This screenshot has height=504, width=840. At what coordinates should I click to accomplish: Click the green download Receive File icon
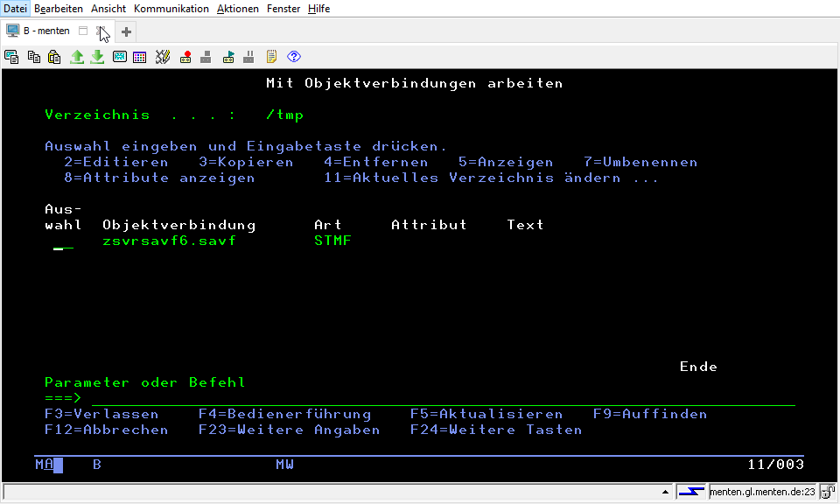coord(97,57)
